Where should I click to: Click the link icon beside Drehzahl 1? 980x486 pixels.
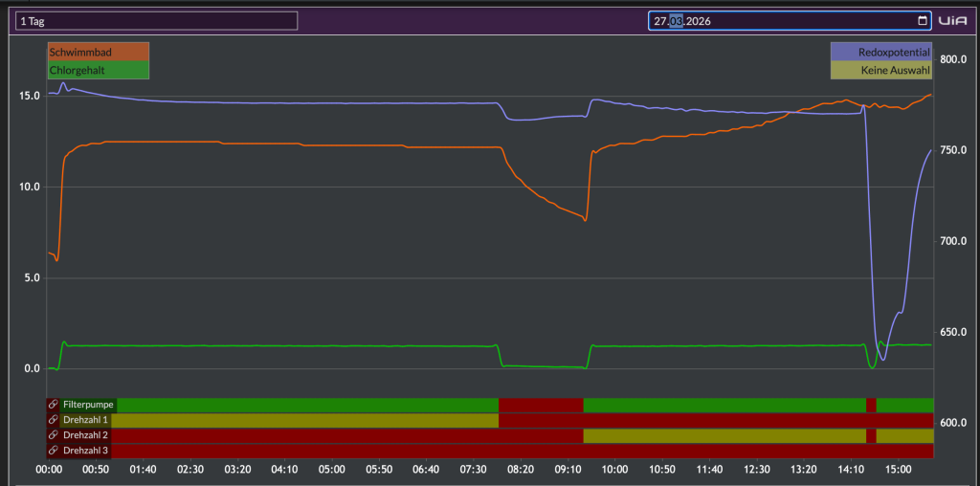(x=54, y=420)
